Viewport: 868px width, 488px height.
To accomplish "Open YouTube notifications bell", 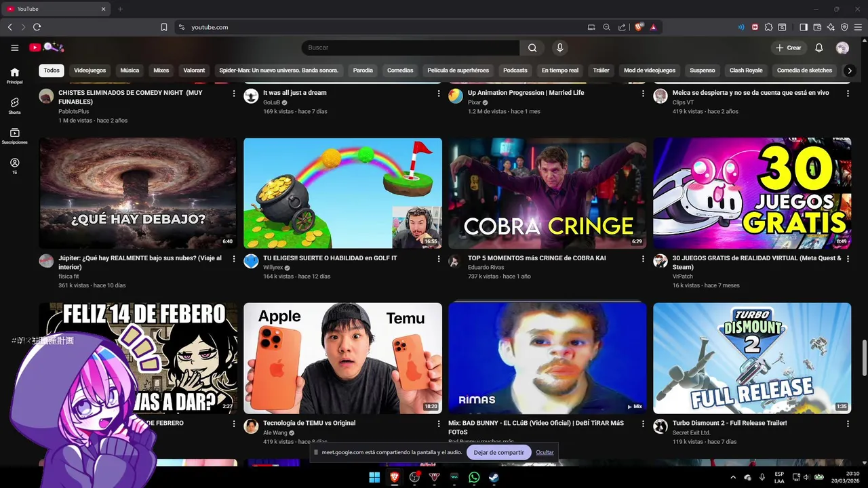I will pos(818,47).
